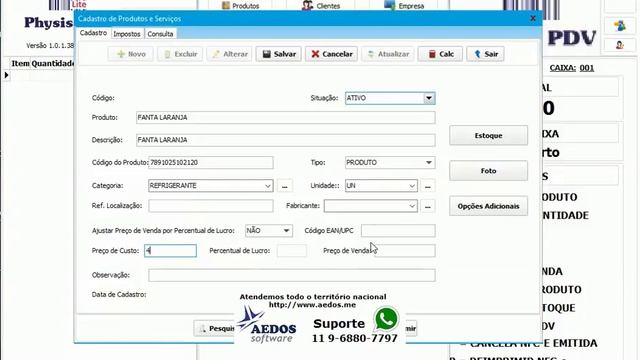Viewport: 640px width, 360px height.
Task: Click the row arrow in the items grid
Action: click(x=6, y=75)
